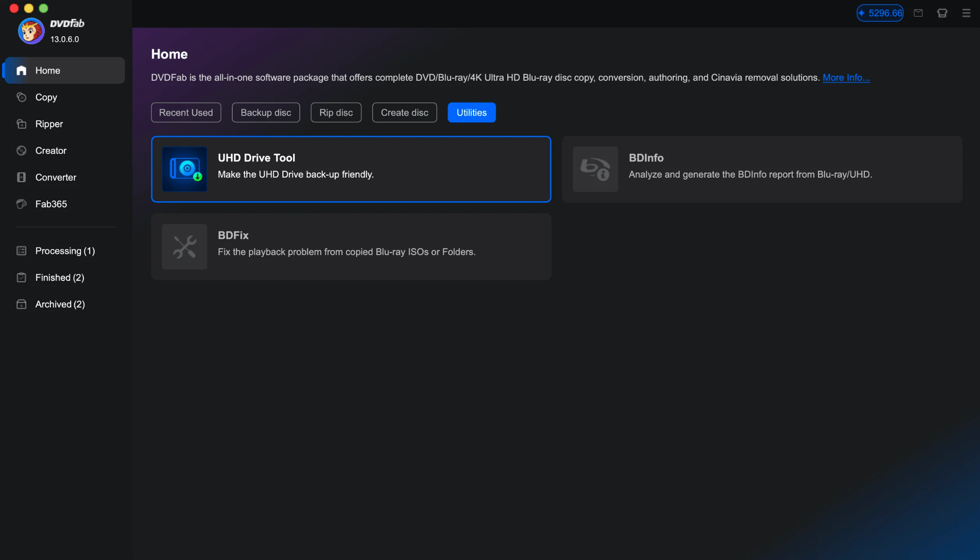Click the Processing queue icon

(x=21, y=251)
